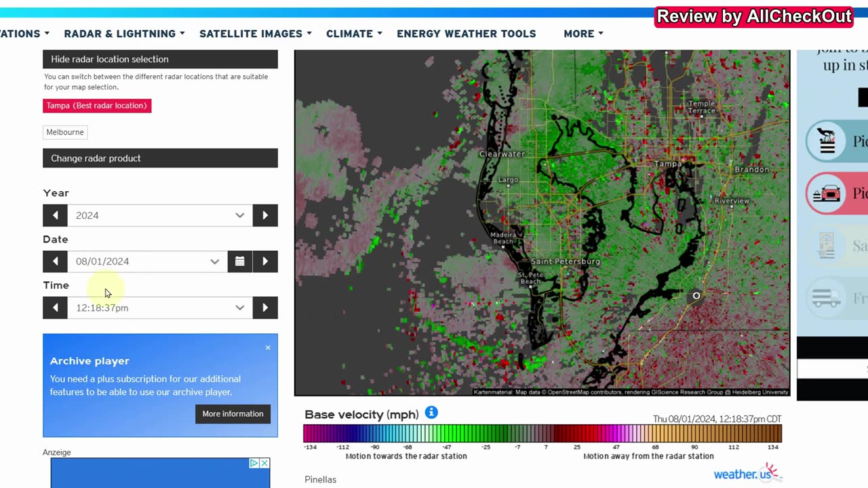Open AdChoices icon on advertisement
Viewport: 868px width, 488px height.
[x=254, y=464]
